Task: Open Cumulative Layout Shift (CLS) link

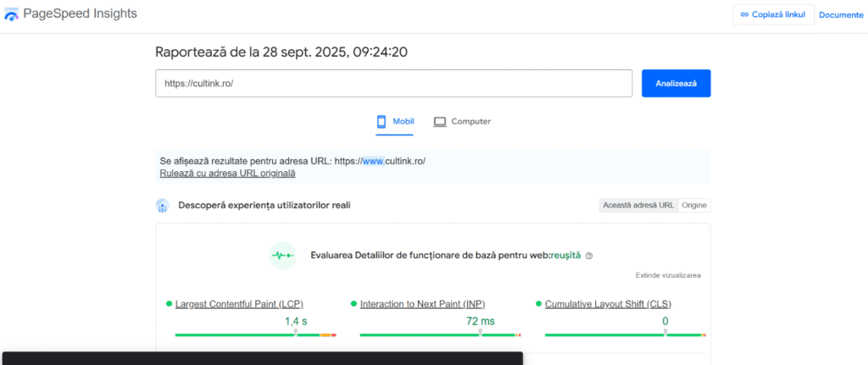Action: coord(609,304)
